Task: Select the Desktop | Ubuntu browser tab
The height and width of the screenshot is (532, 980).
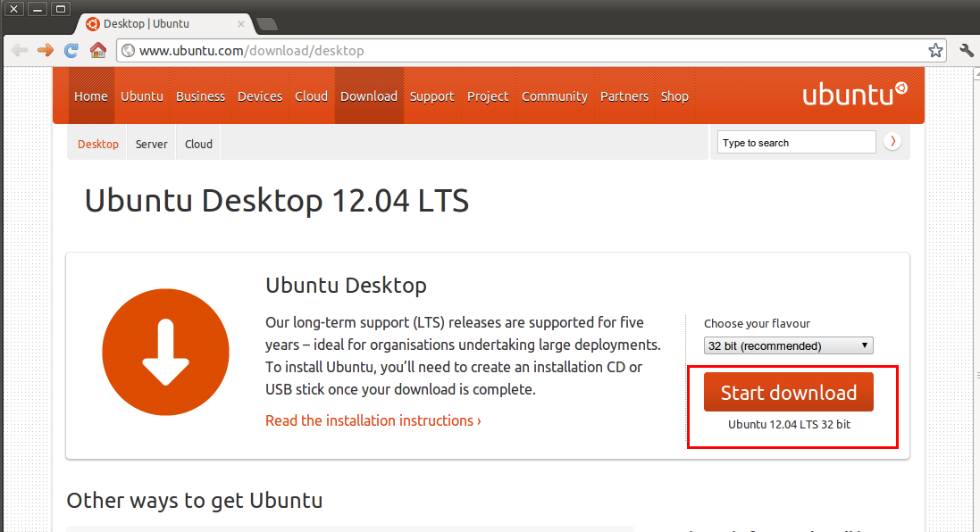Action: click(165, 24)
